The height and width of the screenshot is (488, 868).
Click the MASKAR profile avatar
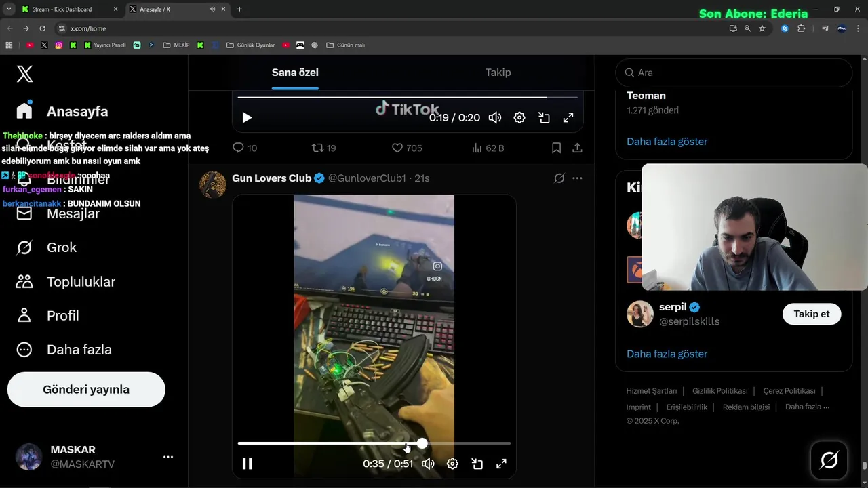(x=28, y=457)
